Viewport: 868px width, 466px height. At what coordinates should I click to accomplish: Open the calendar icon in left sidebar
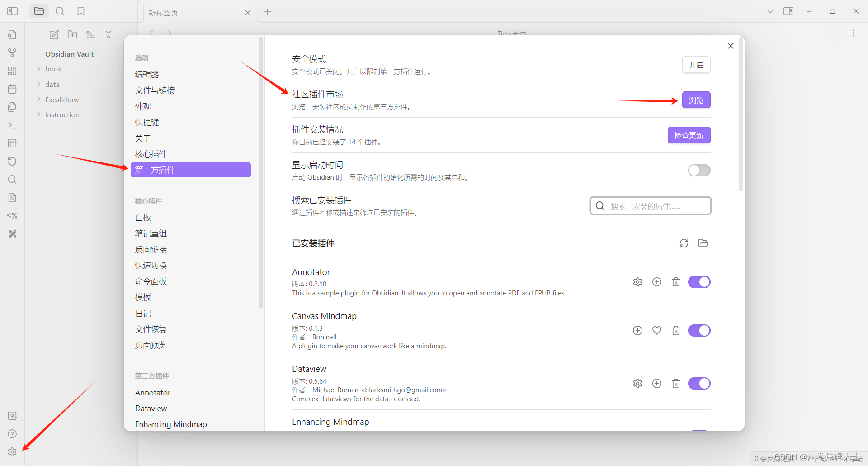(x=12, y=89)
